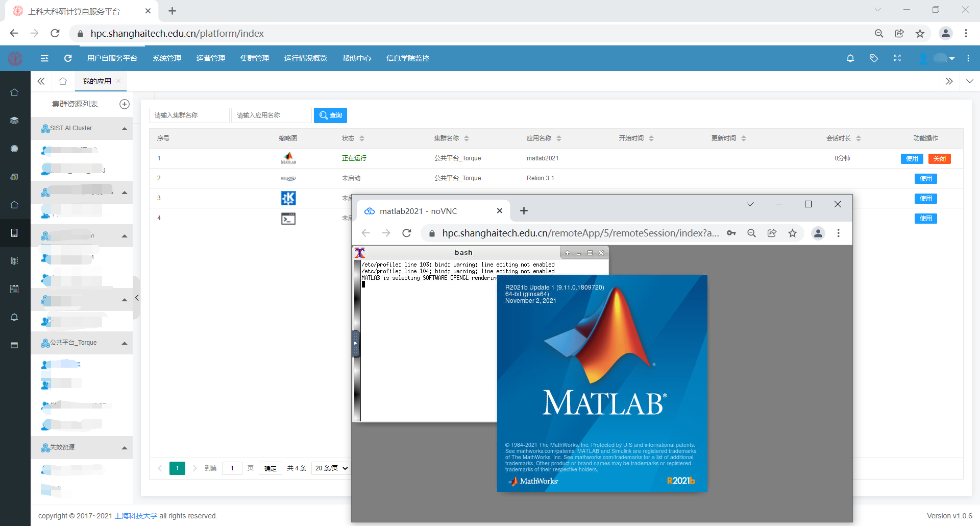The height and width of the screenshot is (526, 980).
Task: Open the 20 条/页 page size dropdown
Action: pos(331,468)
